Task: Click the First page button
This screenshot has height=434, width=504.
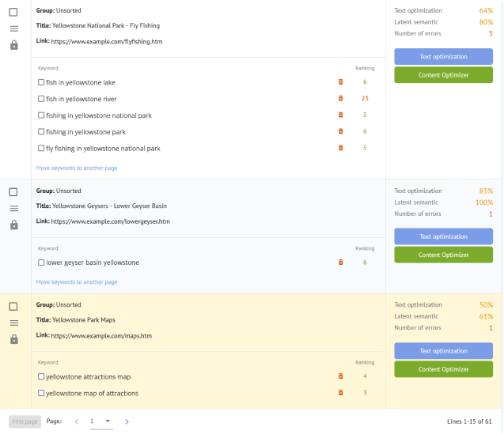Action: [x=24, y=421]
